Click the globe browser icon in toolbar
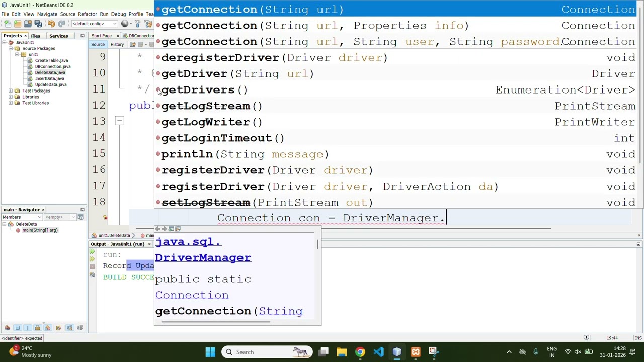This screenshot has width=644, height=362. coord(125,24)
